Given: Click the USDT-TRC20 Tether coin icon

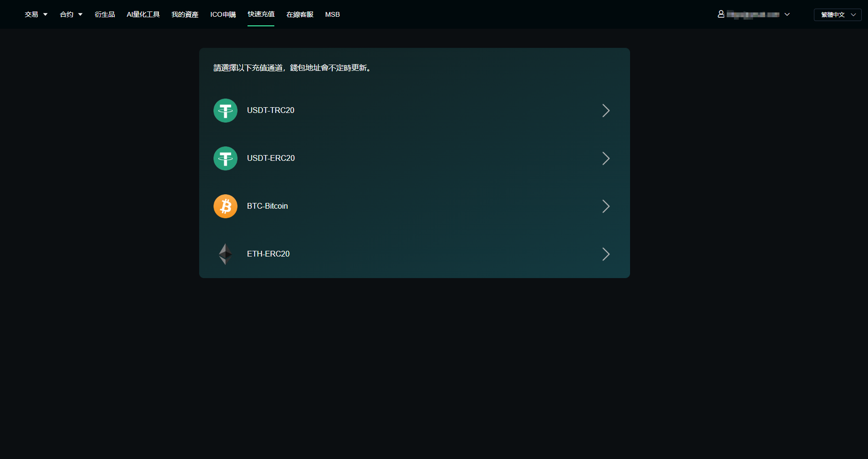Looking at the screenshot, I should point(225,111).
